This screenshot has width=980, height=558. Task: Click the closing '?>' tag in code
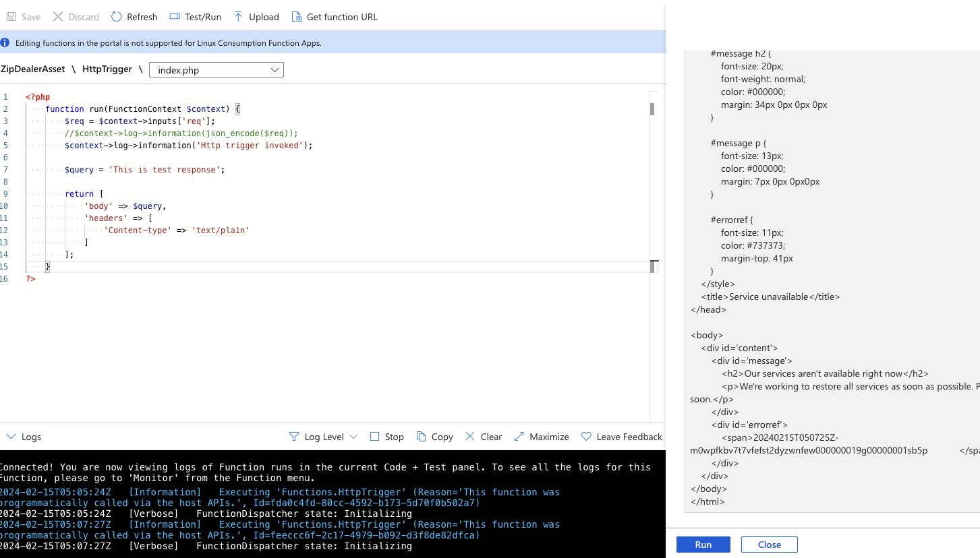coord(30,279)
